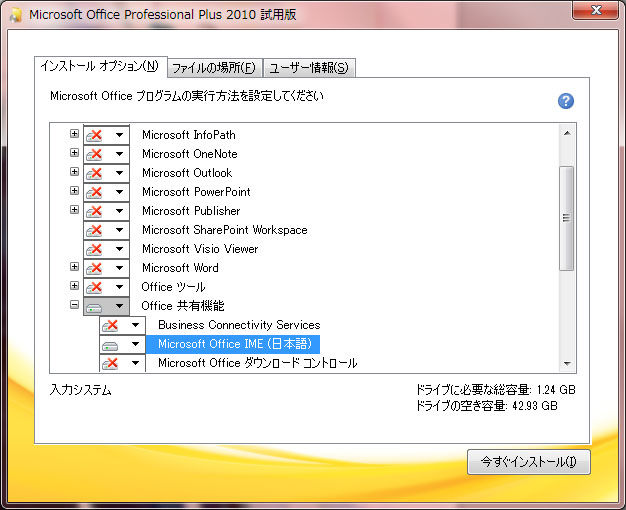The width and height of the screenshot is (626, 510).
Task: Select the インストール オプション tab
Action: point(100,66)
